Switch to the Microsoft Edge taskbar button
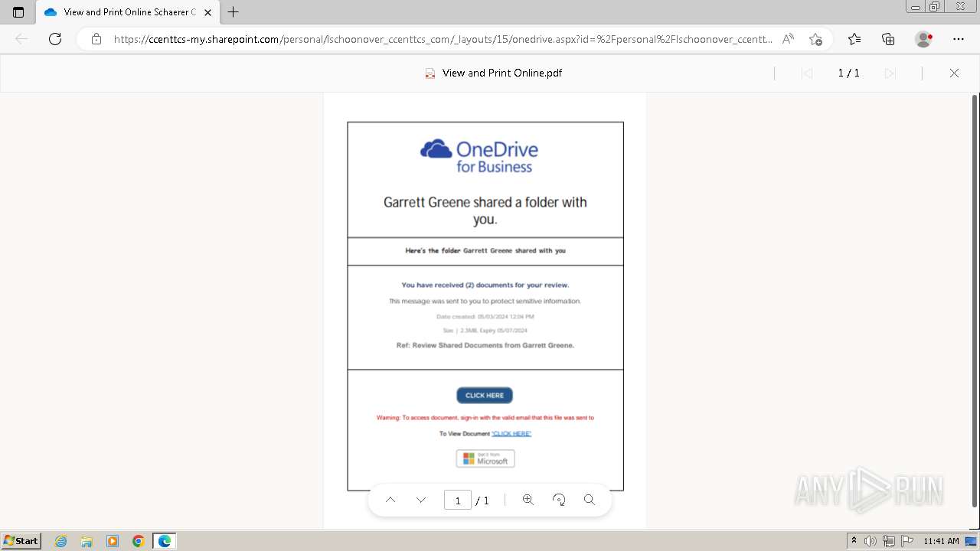Screen dimensions: 980x551 pyautogui.click(x=165, y=541)
